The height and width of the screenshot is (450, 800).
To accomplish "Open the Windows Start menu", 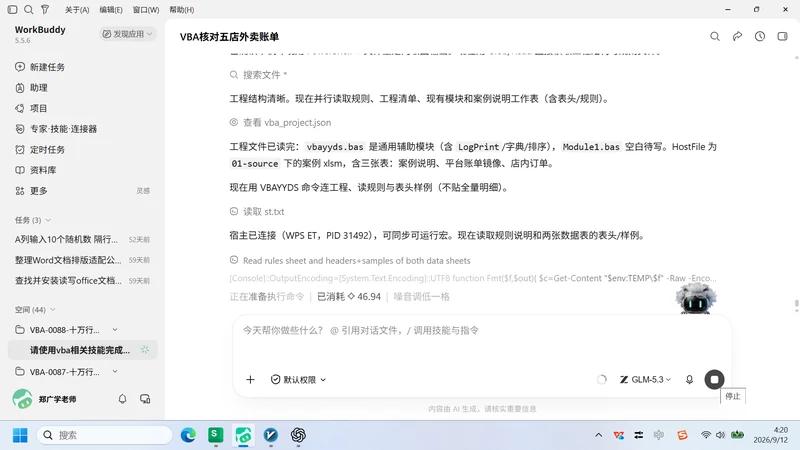I will tap(20, 435).
